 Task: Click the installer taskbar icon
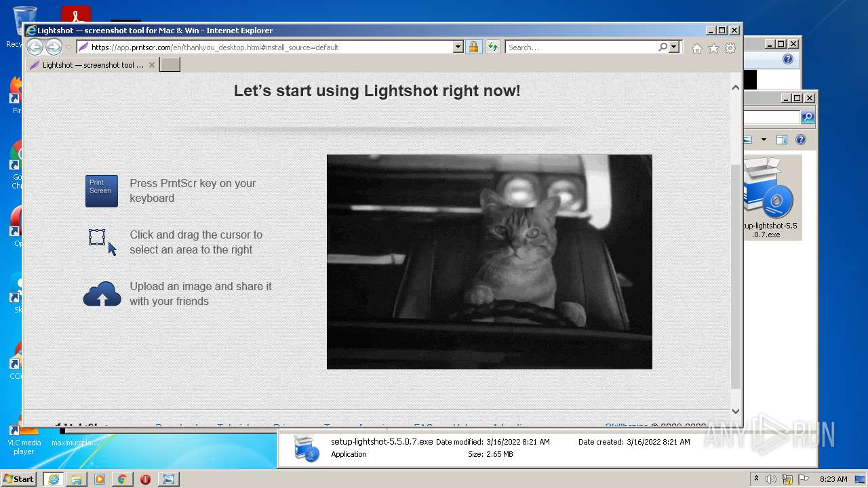[168, 479]
